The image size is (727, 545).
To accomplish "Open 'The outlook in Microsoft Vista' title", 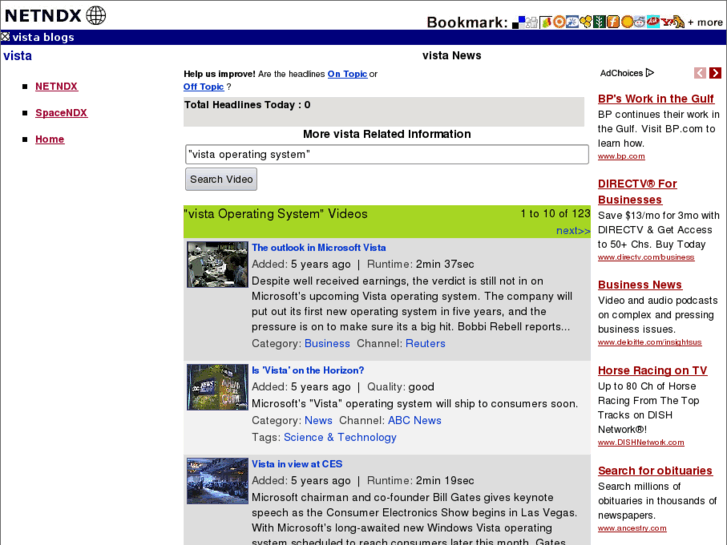I will click(x=319, y=248).
